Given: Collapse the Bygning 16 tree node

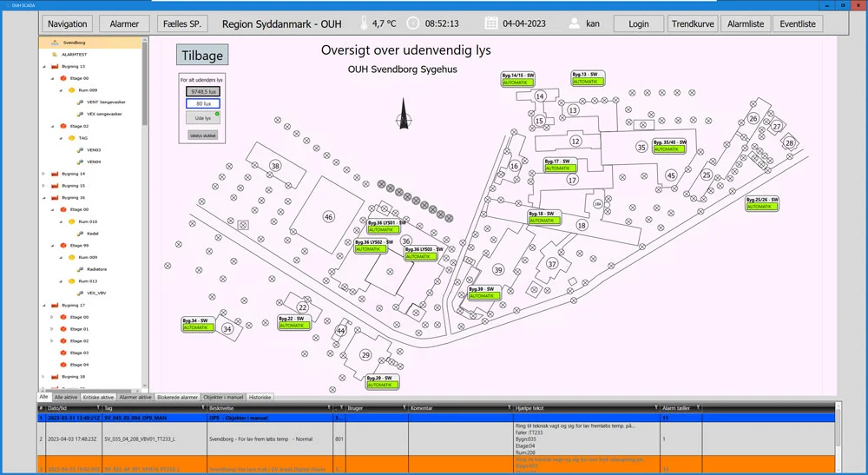Looking at the screenshot, I should (44, 198).
